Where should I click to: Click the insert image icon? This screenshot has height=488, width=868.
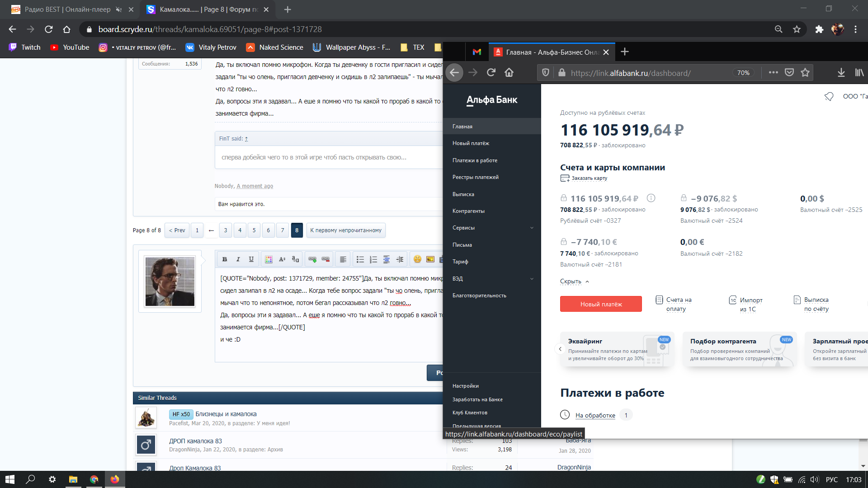[x=430, y=259]
